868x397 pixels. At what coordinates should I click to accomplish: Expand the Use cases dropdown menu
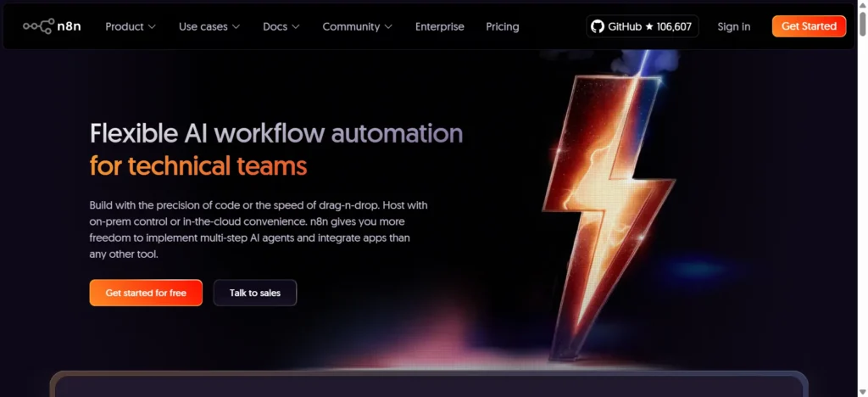209,26
